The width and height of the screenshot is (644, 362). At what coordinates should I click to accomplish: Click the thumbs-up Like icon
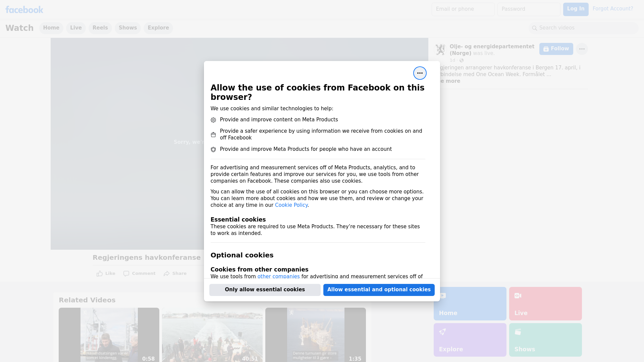click(100, 274)
